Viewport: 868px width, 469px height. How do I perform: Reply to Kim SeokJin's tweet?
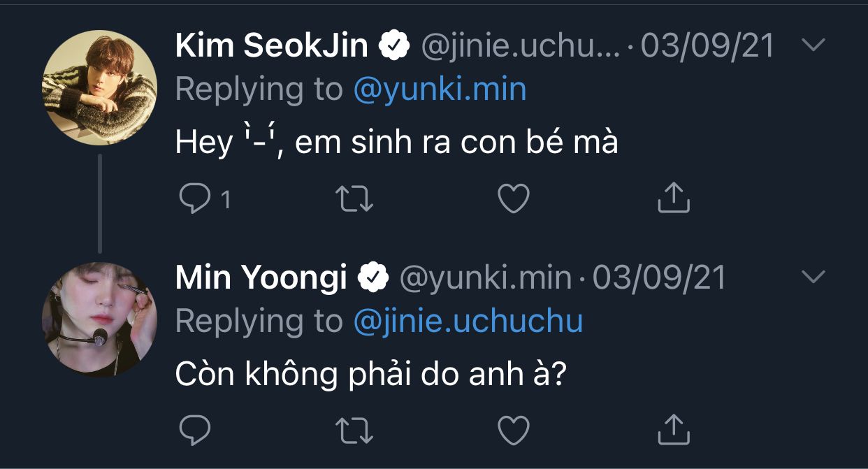(x=195, y=199)
